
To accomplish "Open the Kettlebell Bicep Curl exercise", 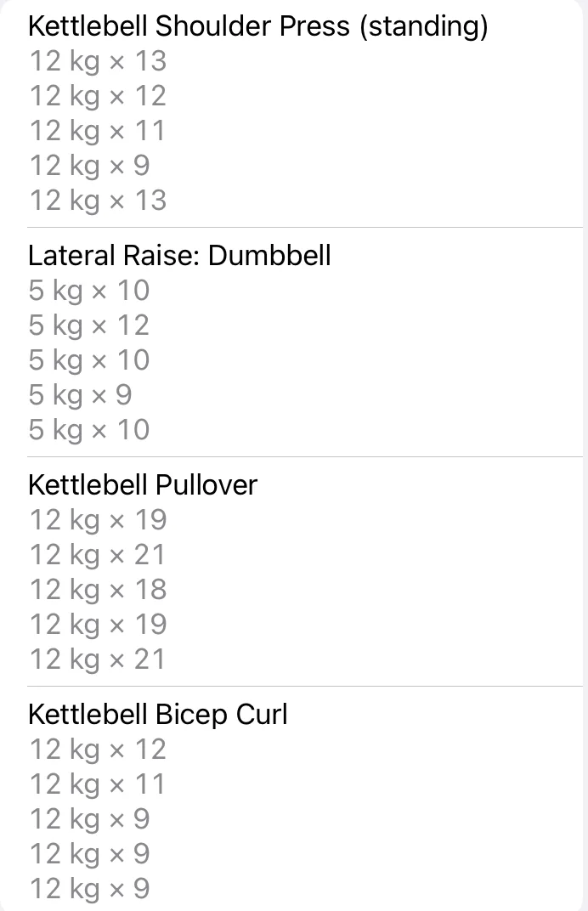I will (x=158, y=715).
